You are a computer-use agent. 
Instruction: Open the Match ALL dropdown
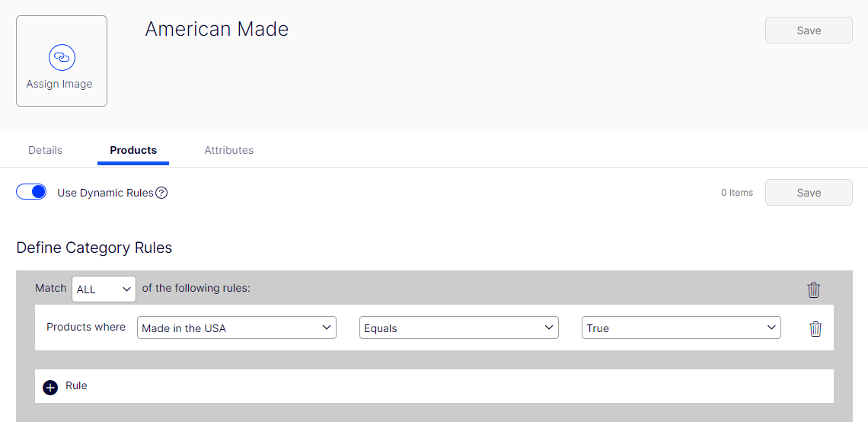click(104, 289)
